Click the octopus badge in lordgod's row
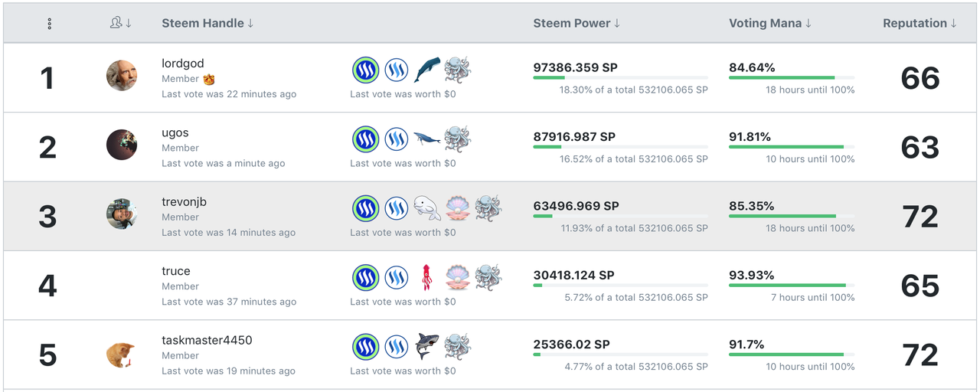Screen dimensions: 980x392 click(x=458, y=70)
